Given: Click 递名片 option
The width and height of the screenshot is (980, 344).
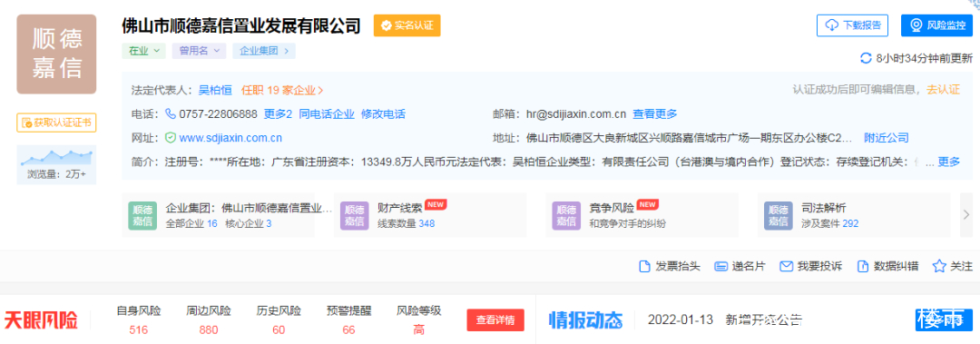Looking at the screenshot, I should point(740,267).
